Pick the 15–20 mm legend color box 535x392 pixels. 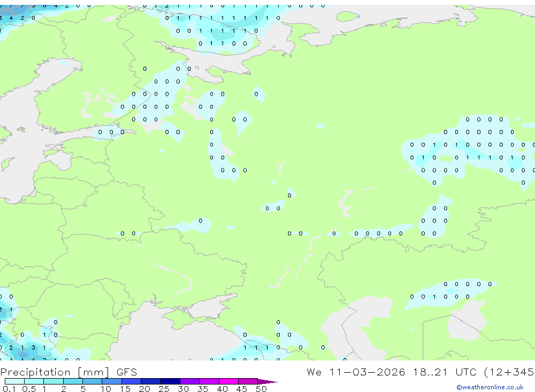pyautogui.click(x=132, y=381)
